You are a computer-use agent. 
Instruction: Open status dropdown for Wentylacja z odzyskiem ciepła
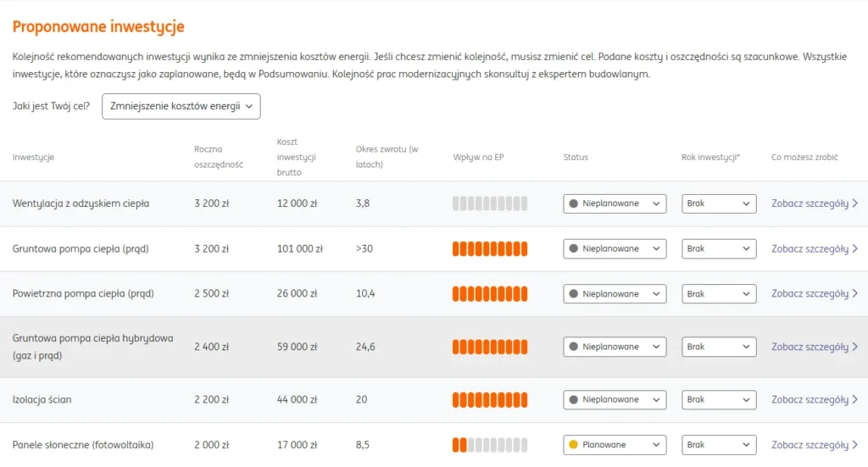tap(615, 203)
